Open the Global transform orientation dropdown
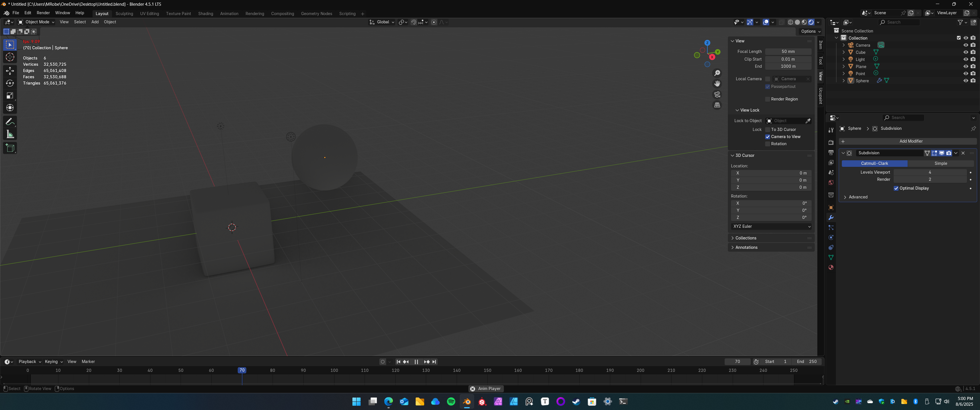The width and height of the screenshot is (980, 410). [x=382, y=22]
